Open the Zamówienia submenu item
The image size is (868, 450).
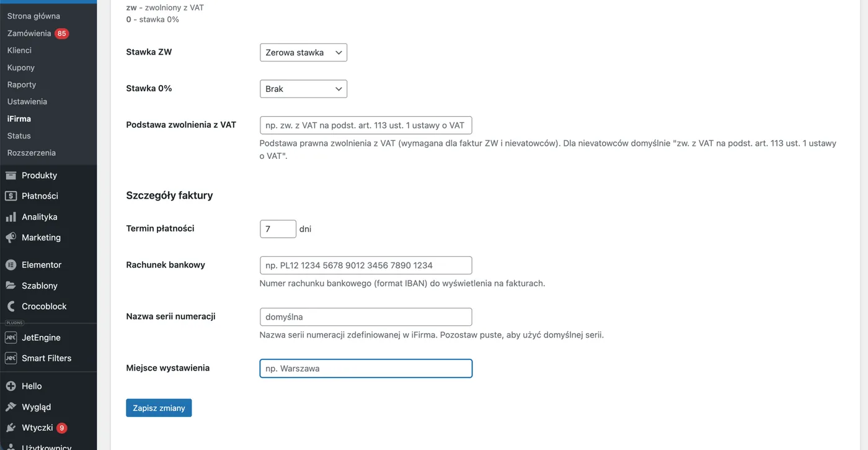pyautogui.click(x=29, y=34)
